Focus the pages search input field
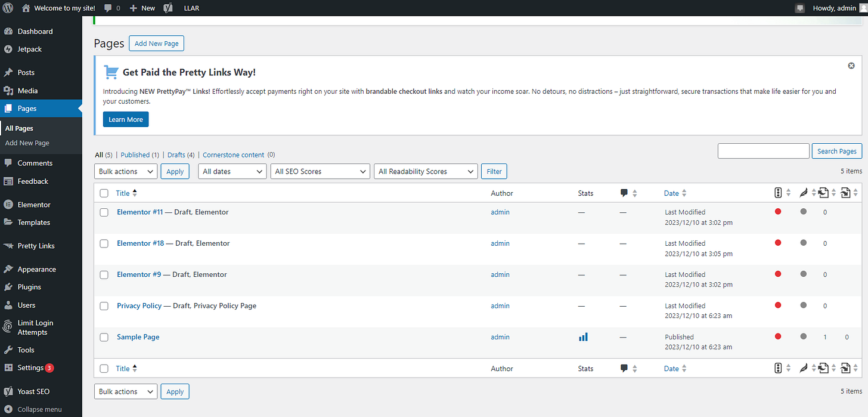Screen dimensions: 868x417 764,151
